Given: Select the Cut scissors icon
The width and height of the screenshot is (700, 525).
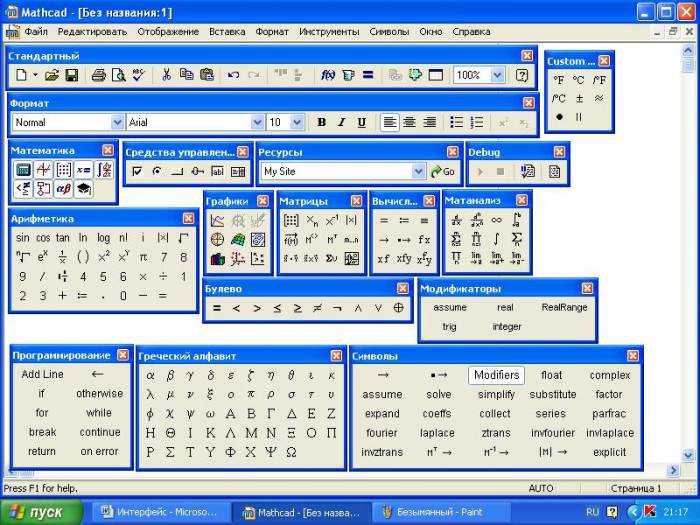Looking at the screenshot, I should tap(166, 74).
